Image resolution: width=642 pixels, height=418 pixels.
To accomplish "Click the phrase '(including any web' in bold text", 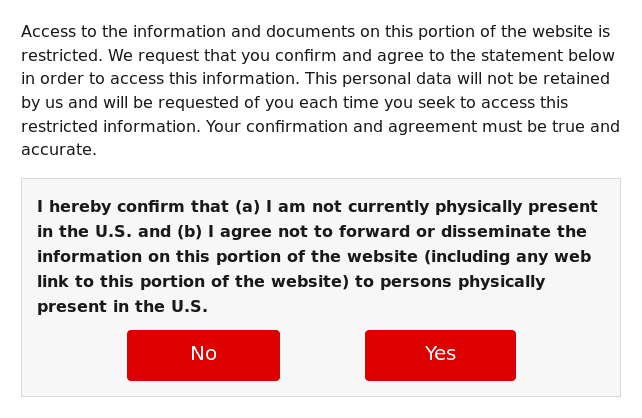I will (508, 257).
